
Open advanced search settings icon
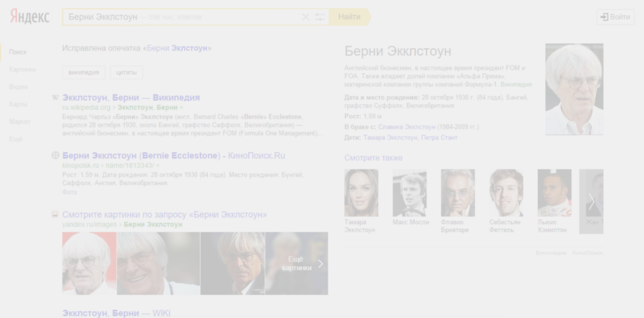point(320,17)
